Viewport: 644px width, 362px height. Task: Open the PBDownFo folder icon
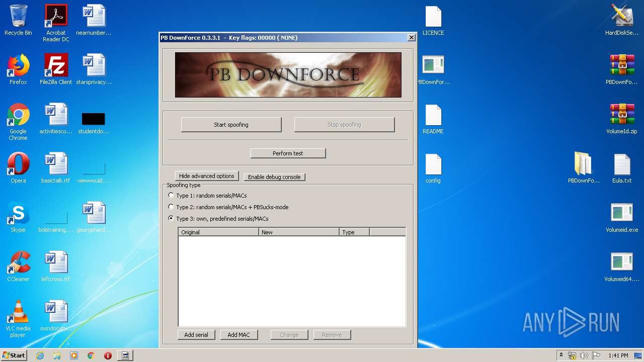point(584,168)
